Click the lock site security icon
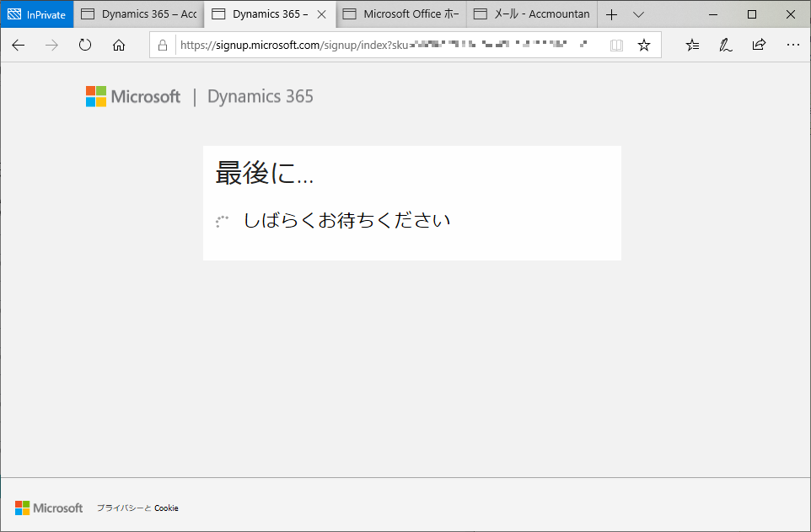 click(163, 46)
